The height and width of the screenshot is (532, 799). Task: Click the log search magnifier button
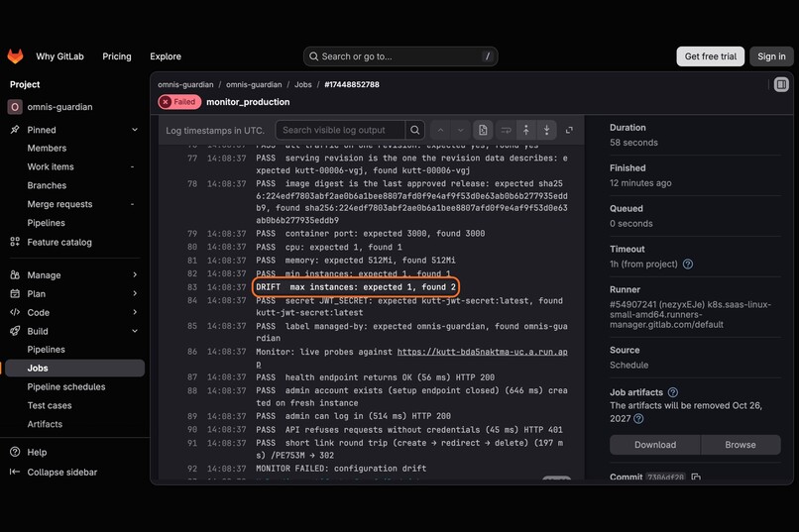click(x=415, y=131)
